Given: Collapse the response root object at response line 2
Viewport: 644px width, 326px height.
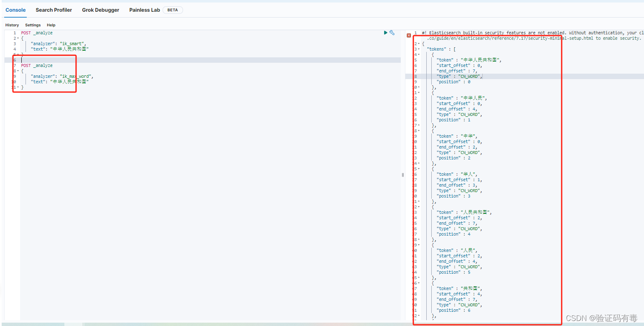Looking at the screenshot, I should point(419,44).
